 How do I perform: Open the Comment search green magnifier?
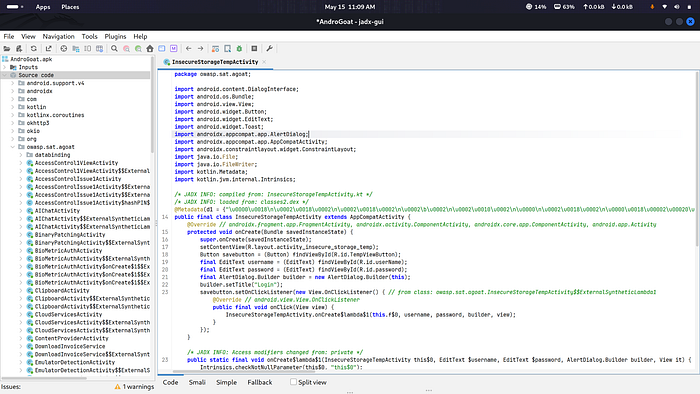pos(138,49)
